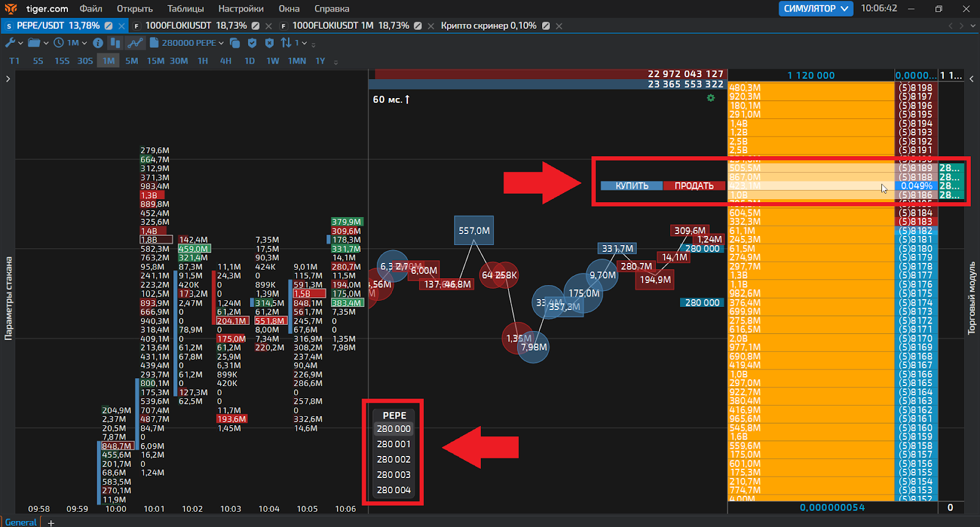Expand the arrows value 1 dropdown

tap(304, 44)
